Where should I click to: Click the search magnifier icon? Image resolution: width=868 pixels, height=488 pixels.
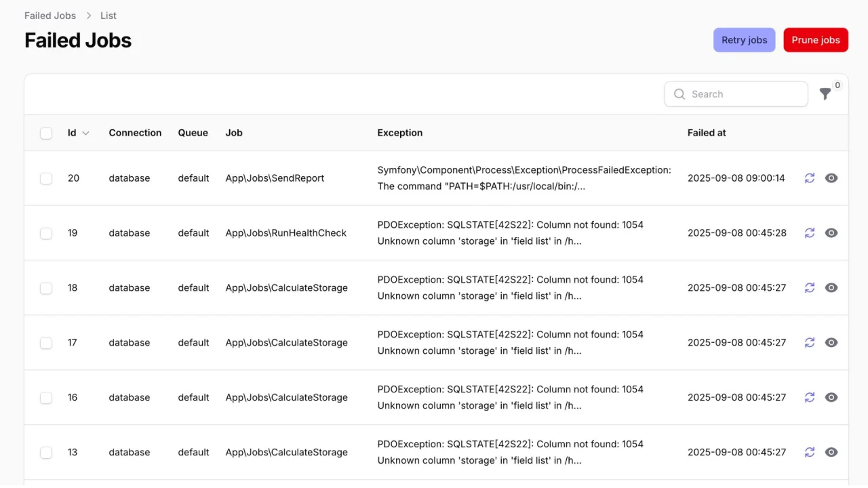[679, 94]
